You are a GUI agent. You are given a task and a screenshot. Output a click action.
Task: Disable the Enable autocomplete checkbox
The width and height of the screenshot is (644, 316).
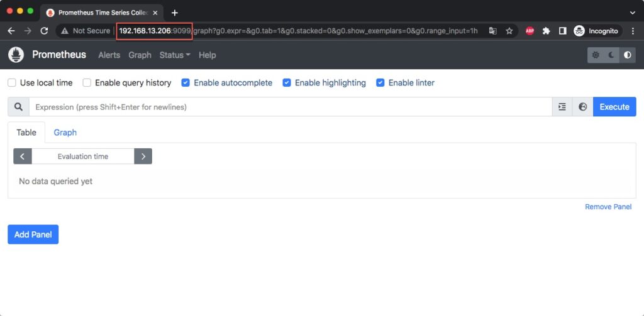[186, 83]
